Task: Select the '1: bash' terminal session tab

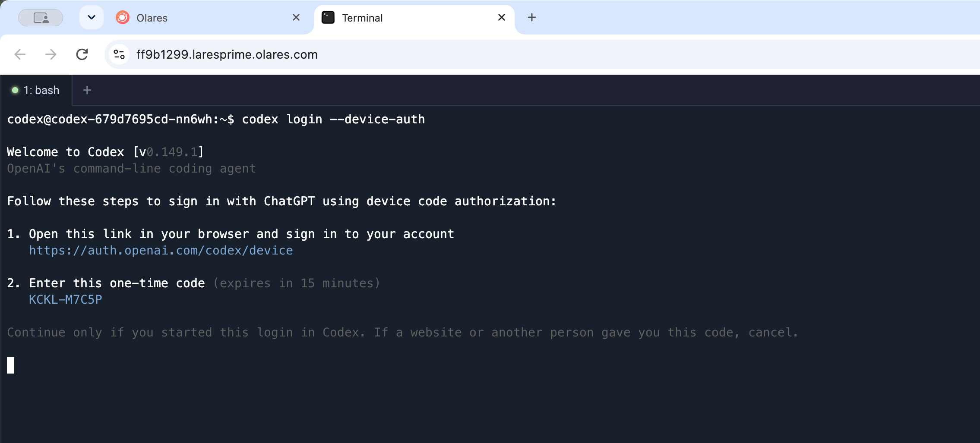Action: (x=36, y=90)
